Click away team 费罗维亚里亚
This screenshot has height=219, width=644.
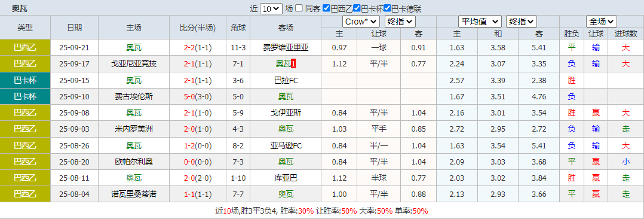coord(286,47)
